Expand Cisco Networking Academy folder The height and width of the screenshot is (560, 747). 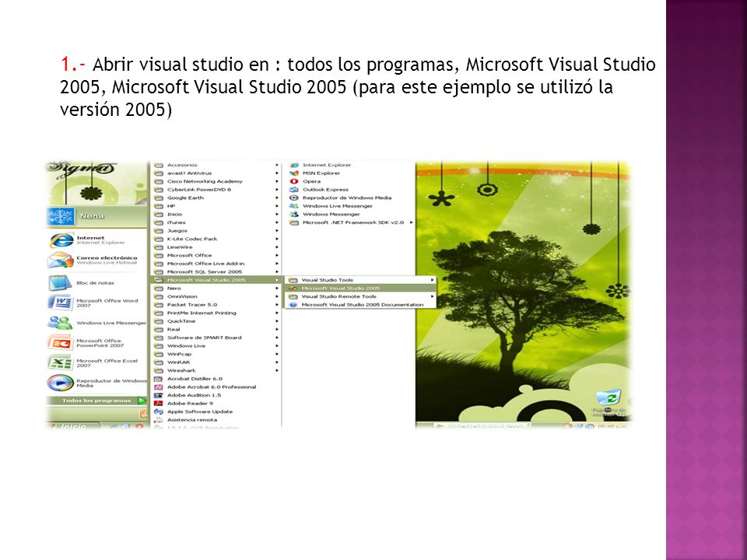pyautogui.click(x=216, y=181)
